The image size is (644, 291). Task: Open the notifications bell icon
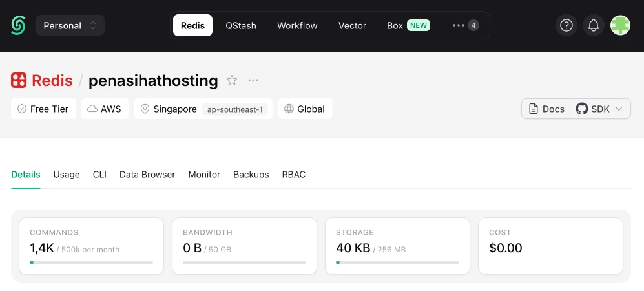coord(594,25)
